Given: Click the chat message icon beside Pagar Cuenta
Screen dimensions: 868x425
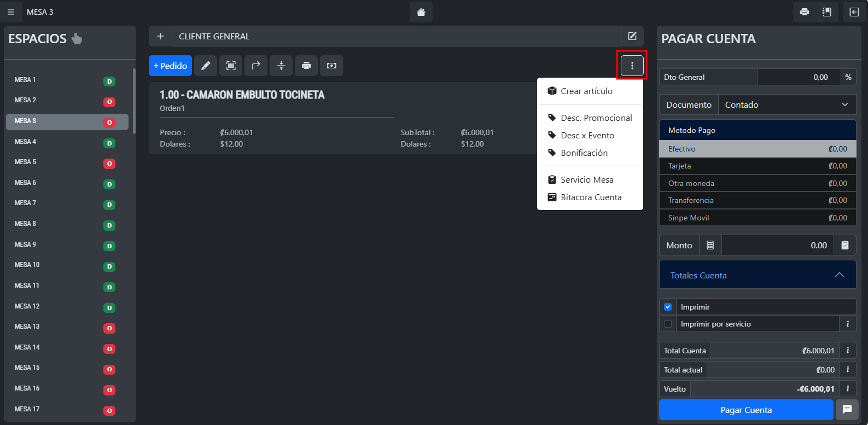Looking at the screenshot, I should pos(847,410).
